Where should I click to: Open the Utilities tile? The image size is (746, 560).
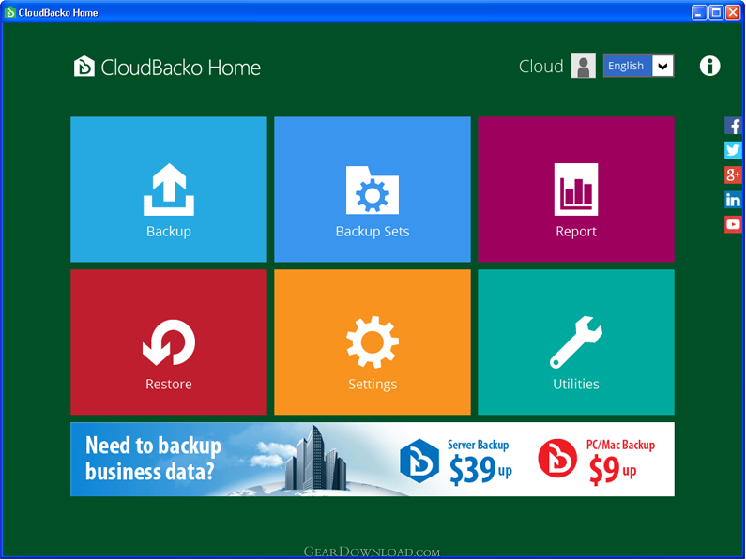click(x=575, y=341)
